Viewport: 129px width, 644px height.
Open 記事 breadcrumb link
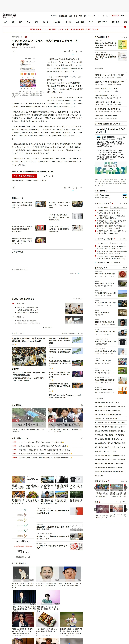[x=26, y=37]
